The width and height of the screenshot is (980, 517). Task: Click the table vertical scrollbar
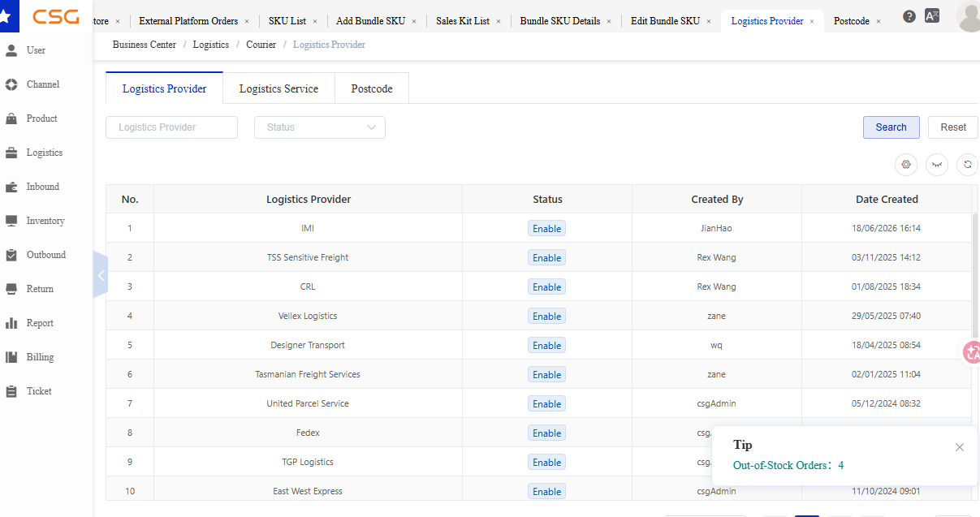click(975, 276)
